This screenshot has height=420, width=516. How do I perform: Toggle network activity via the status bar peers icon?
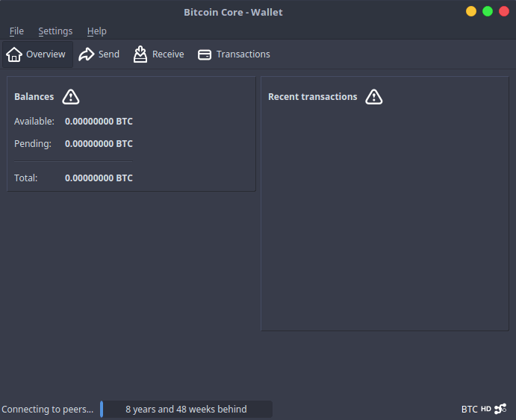500,409
